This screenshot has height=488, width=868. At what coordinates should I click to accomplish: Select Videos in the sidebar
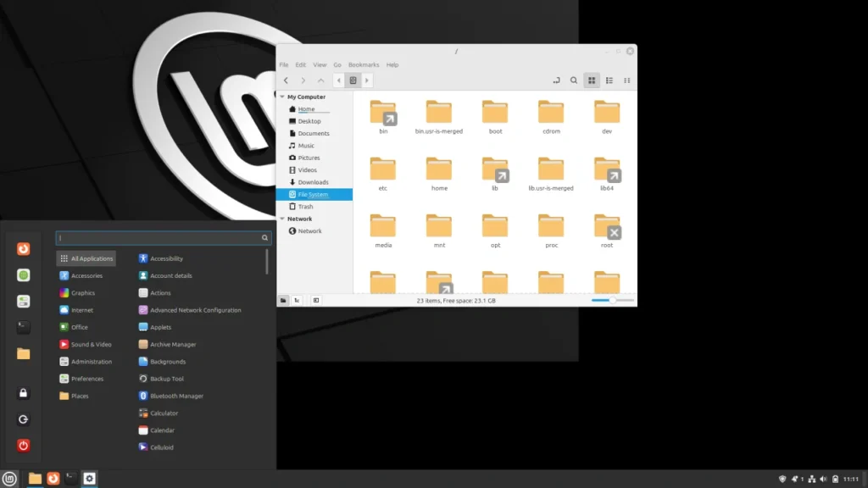point(314,169)
